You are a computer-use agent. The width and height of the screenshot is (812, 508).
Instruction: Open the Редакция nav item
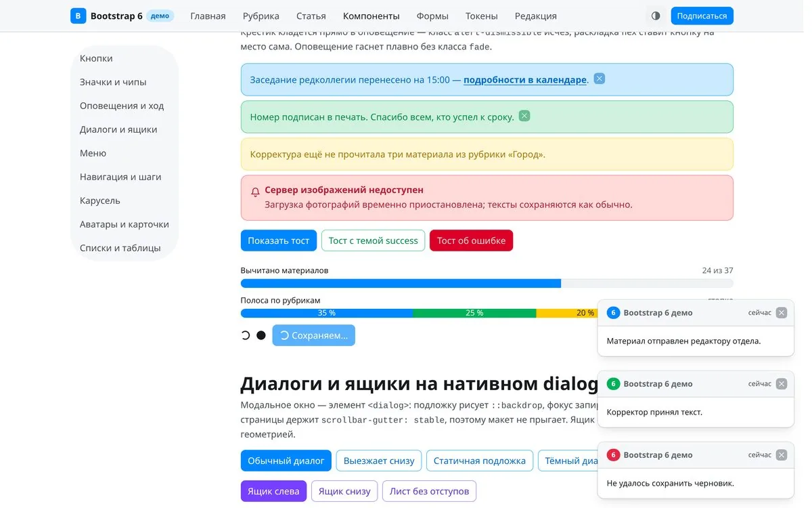click(x=536, y=16)
